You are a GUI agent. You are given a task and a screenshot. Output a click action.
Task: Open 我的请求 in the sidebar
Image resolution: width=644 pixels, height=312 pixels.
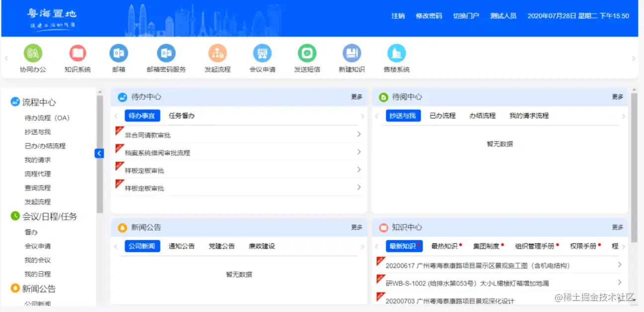tap(38, 160)
